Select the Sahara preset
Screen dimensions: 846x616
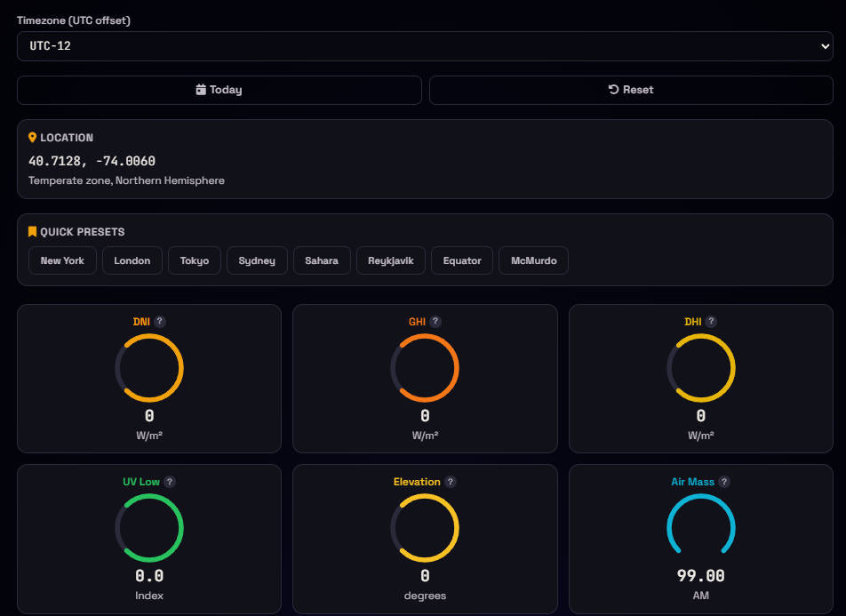[322, 260]
